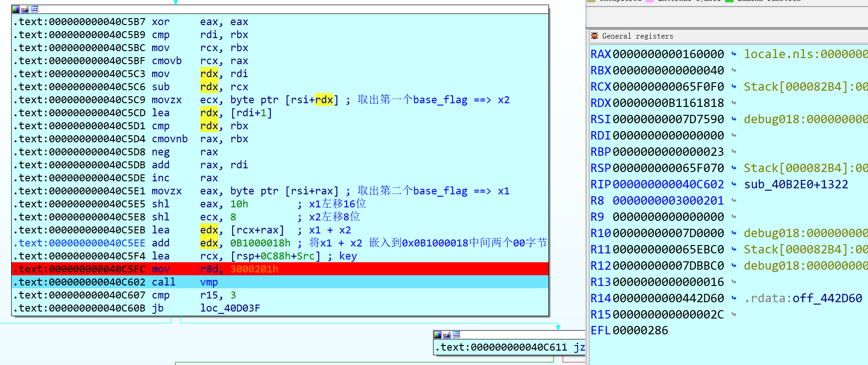
Task: Click the jump arrow next to RCX value
Action: click(734, 86)
